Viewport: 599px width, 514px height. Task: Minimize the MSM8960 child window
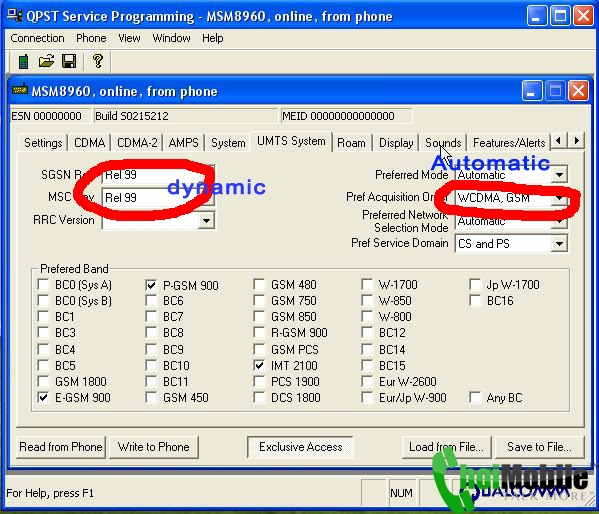[531, 91]
